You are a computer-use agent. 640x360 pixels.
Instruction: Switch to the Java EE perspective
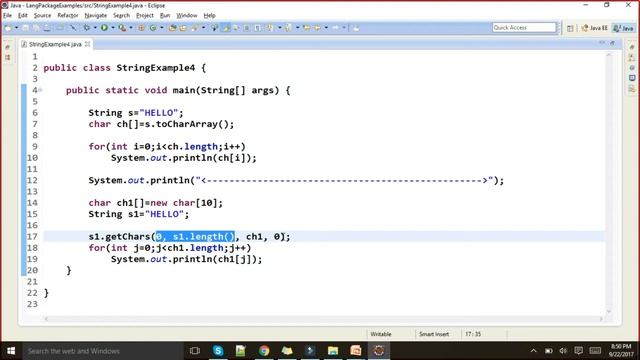pos(594,28)
